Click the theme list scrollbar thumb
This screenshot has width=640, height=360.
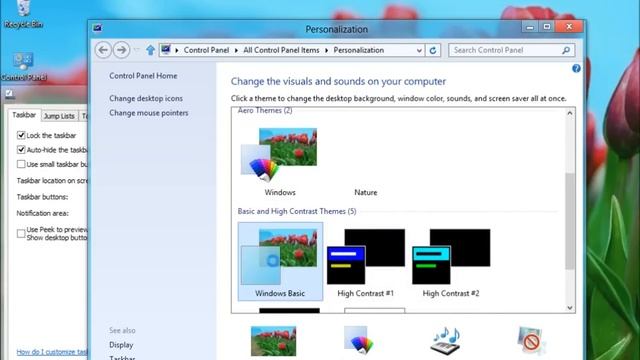click(x=570, y=221)
